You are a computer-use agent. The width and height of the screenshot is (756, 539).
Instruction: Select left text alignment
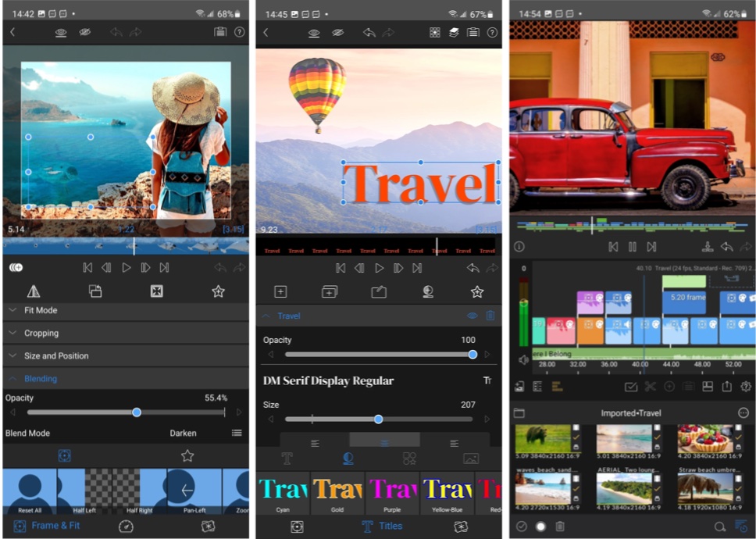coord(315,442)
